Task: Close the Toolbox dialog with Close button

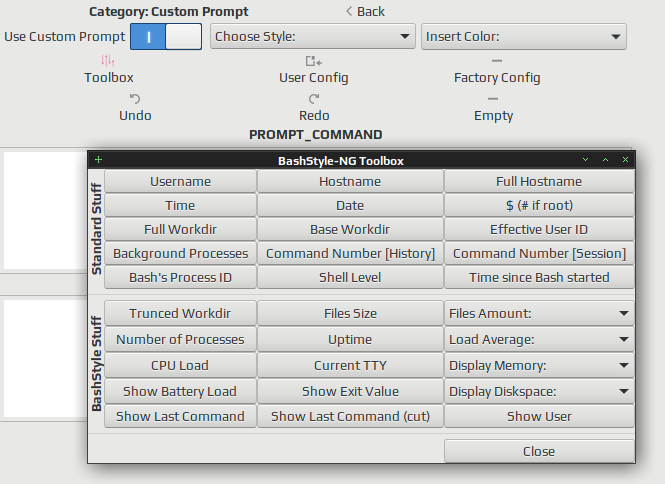Action: pyautogui.click(x=539, y=451)
